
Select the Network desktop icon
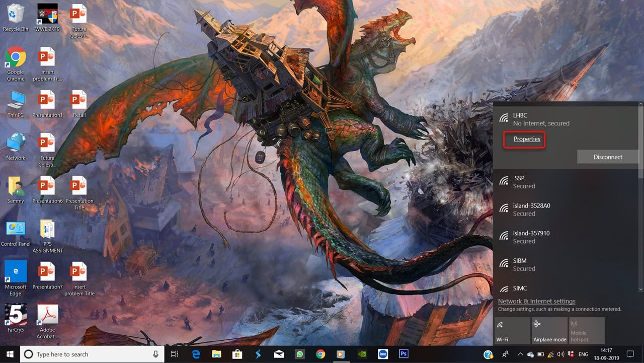click(x=16, y=147)
